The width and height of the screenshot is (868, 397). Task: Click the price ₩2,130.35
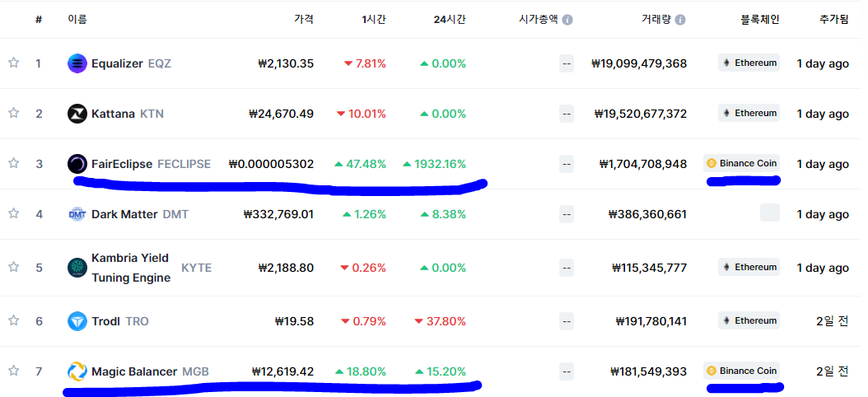coord(286,63)
